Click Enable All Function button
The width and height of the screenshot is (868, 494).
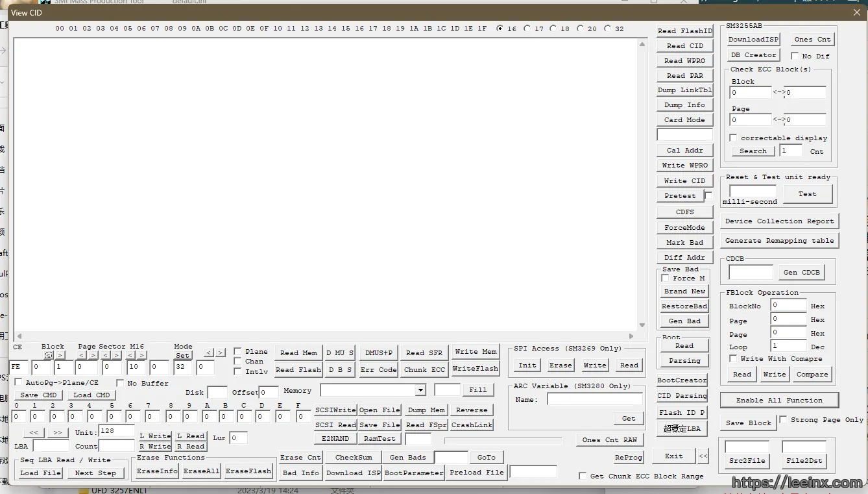pos(779,400)
